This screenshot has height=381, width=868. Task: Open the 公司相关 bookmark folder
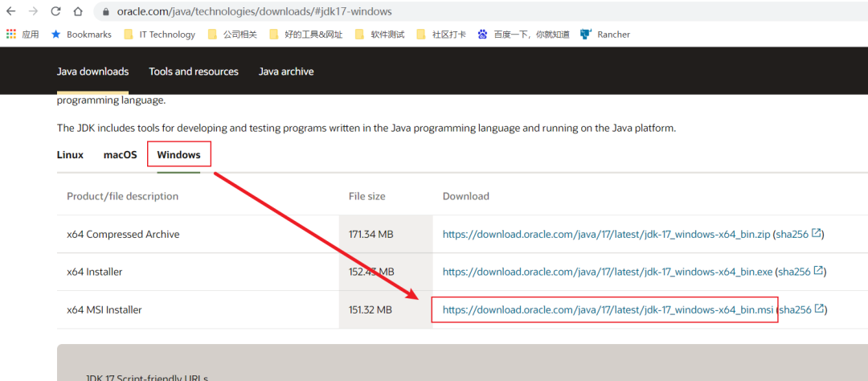click(232, 35)
